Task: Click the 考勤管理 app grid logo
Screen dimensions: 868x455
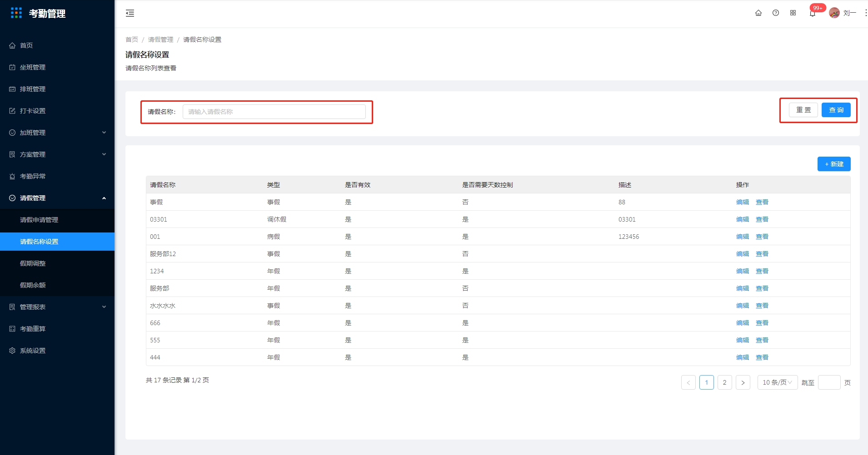Action: (16, 13)
